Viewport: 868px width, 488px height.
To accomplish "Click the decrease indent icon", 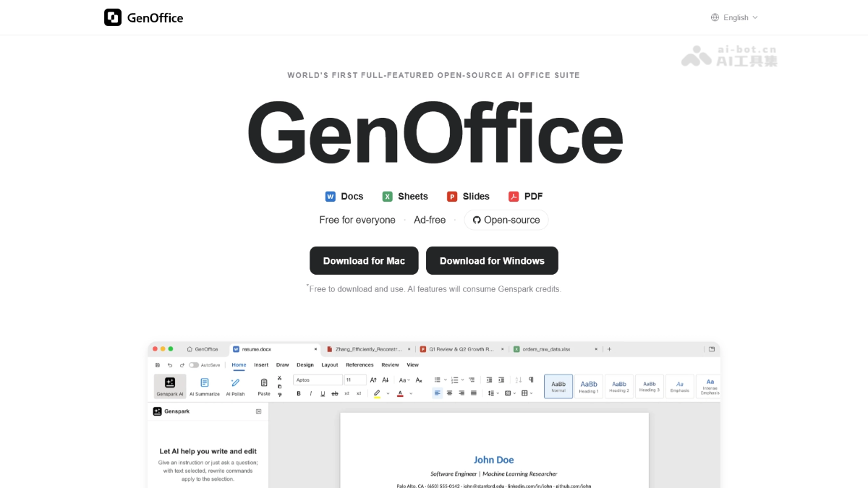I will coord(490,380).
